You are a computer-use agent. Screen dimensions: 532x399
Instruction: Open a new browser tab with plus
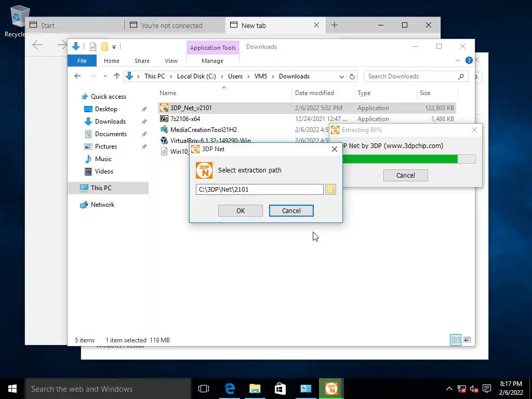335,25
